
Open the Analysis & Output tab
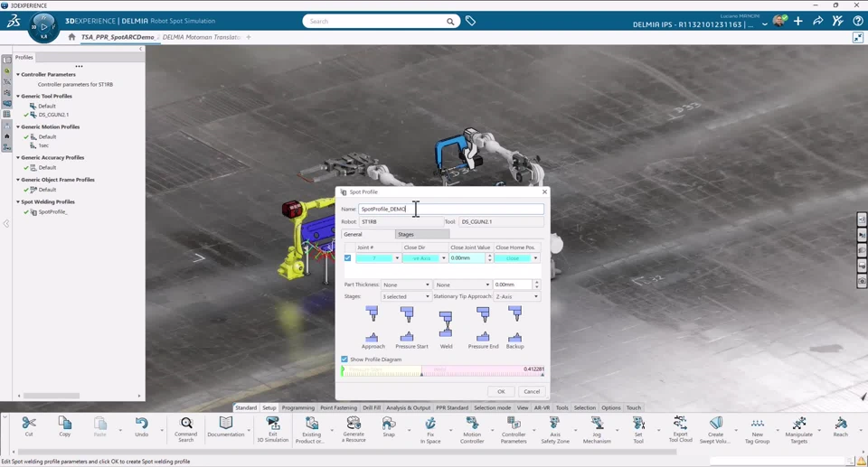click(x=408, y=407)
